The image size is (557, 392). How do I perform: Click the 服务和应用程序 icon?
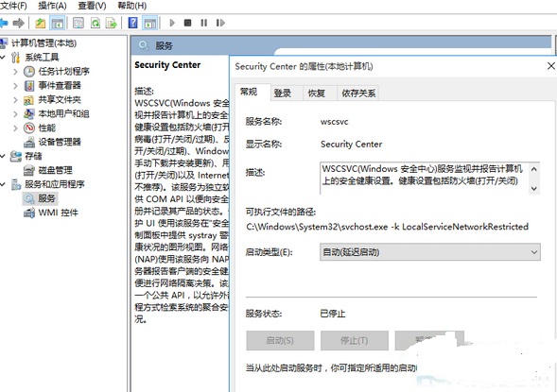(16, 184)
